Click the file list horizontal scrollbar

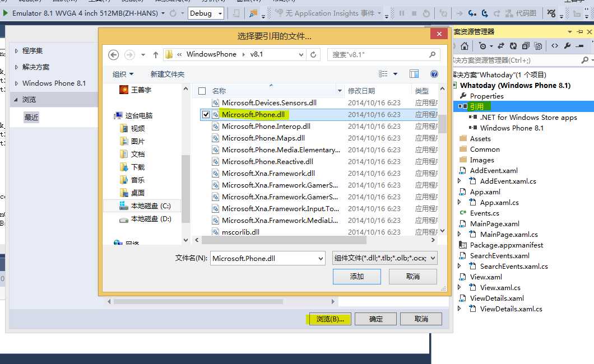click(285, 240)
